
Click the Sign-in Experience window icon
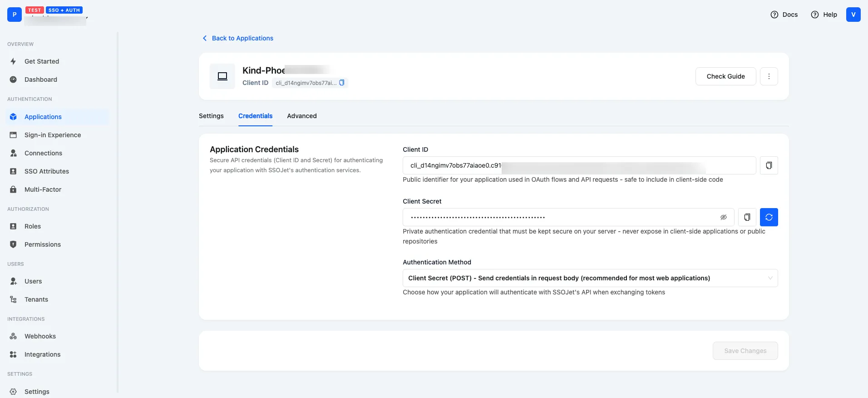click(13, 135)
